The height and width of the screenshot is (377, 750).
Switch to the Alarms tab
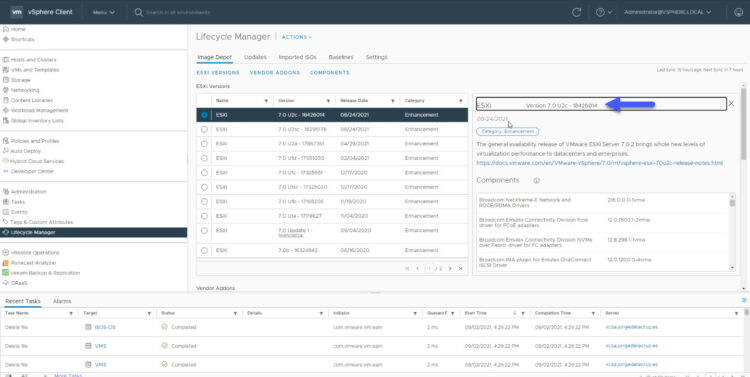coord(62,301)
